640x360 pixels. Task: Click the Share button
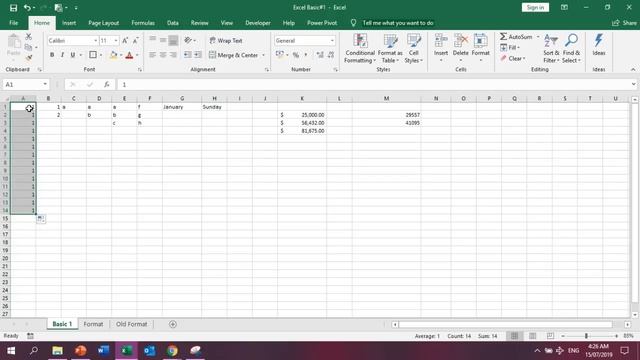(624, 23)
